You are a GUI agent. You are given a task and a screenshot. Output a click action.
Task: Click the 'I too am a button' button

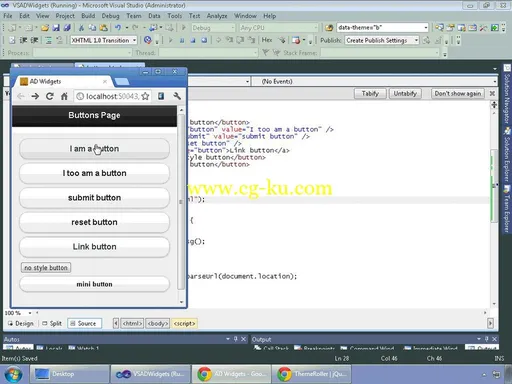click(94, 173)
